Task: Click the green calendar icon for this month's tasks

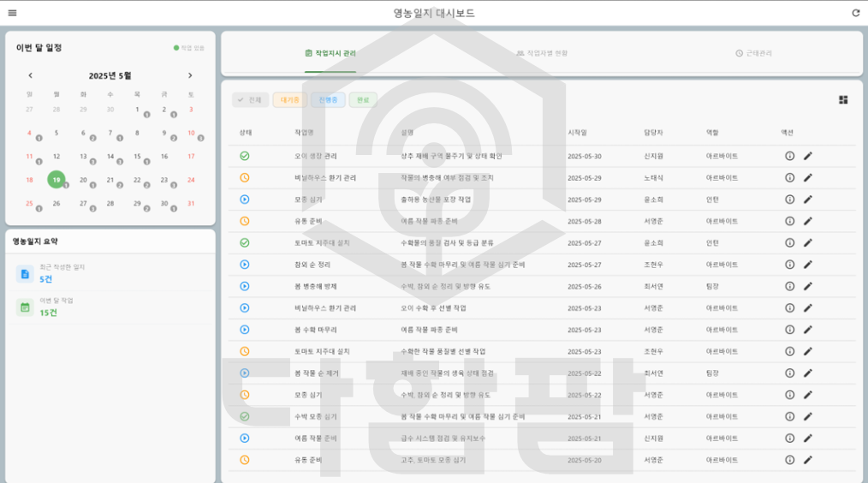Action: coord(25,307)
